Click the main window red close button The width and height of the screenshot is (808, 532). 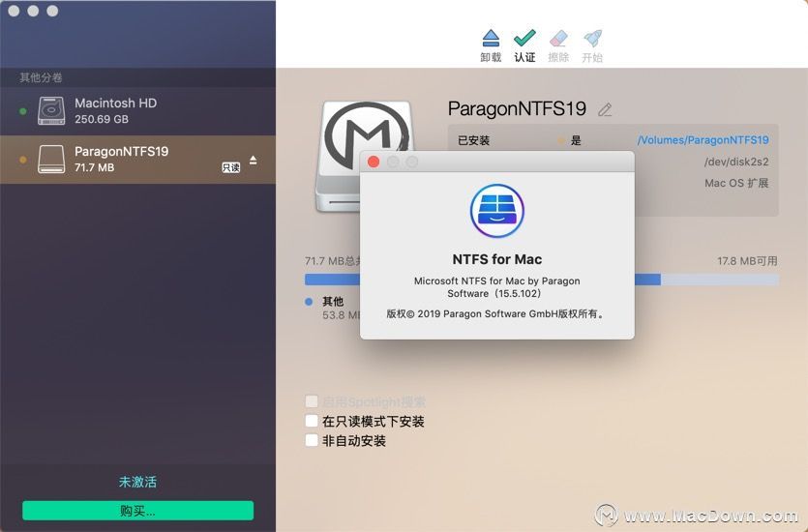point(14,11)
